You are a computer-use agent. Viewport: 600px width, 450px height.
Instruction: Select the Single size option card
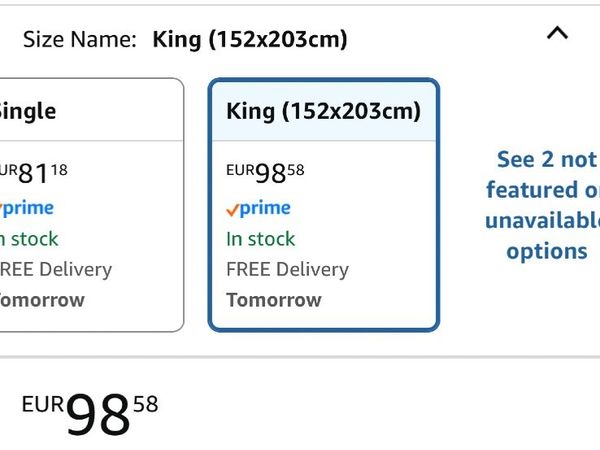[x=92, y=205]
